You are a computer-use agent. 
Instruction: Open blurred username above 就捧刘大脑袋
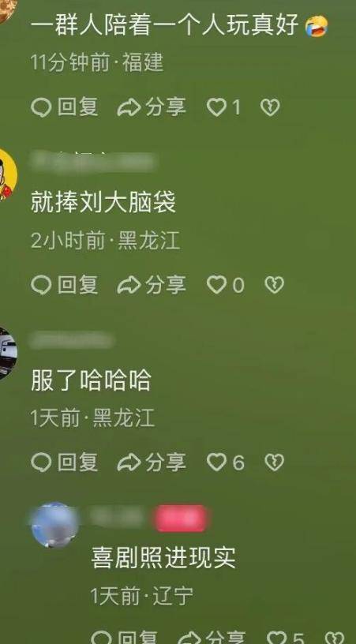coord(93,162)
